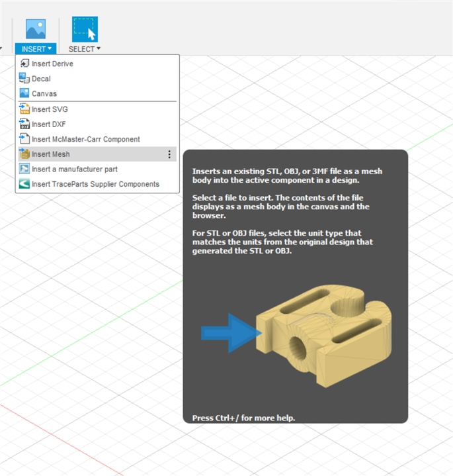Select the Insert Mesh menu entry
This screenshot has width=453, height=476.
coord(51,154)
